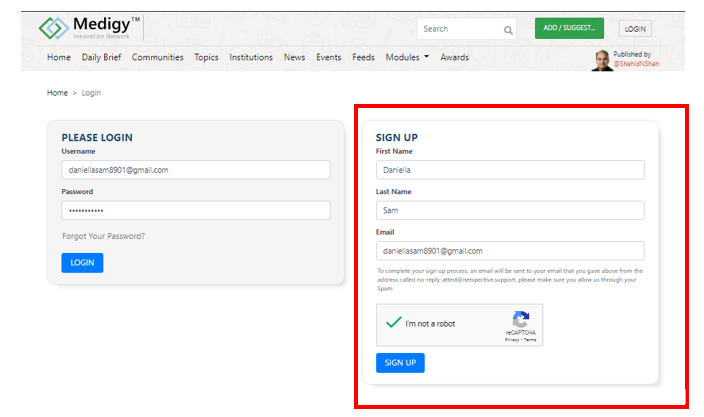704x417 pixels.
Task: Click the reCAPTCHA logo icon
Action: (521, 320)
